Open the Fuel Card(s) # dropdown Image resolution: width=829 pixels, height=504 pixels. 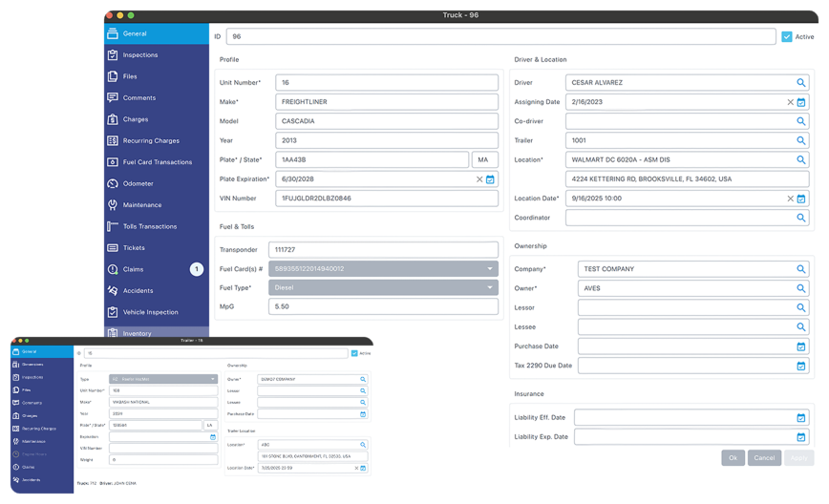[491, 268]
